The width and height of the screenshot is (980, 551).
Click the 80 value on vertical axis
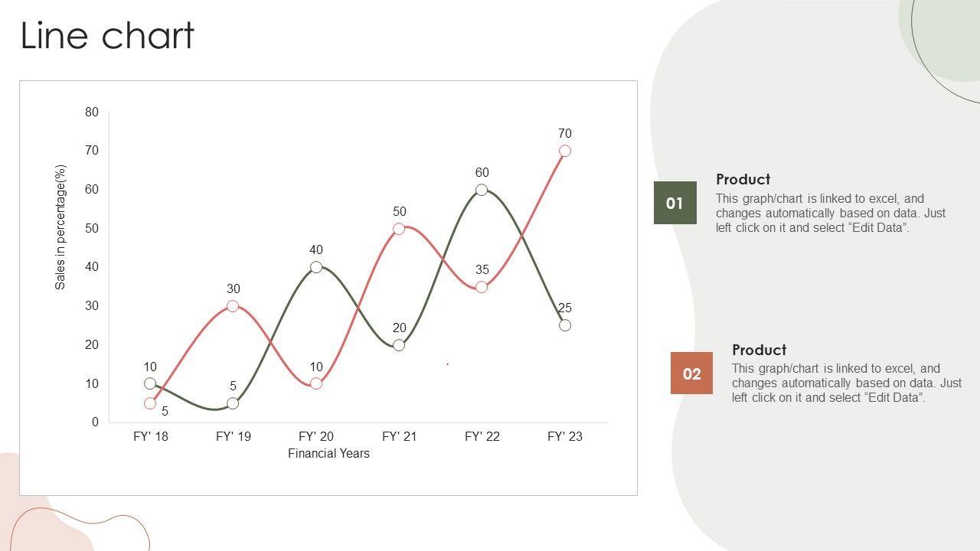click(x=92, y=112)
